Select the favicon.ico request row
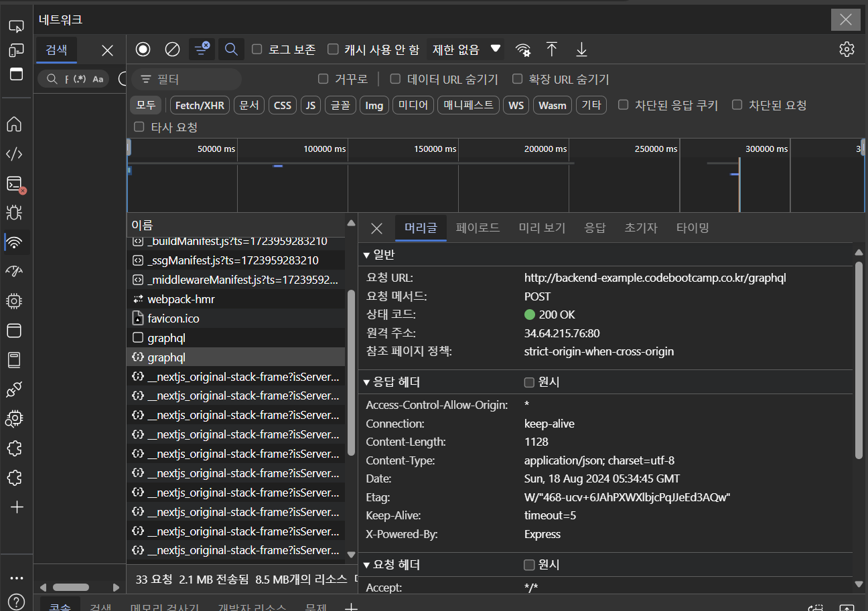868x611 pixels. 237,319
